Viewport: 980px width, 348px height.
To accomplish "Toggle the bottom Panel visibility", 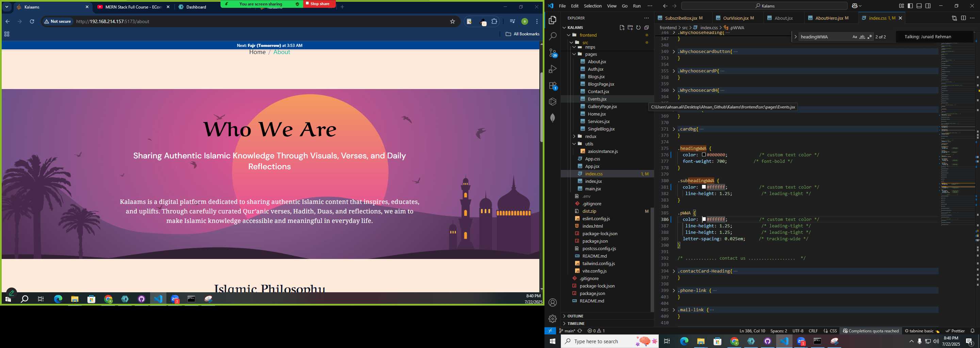I will tap(919, 6).
